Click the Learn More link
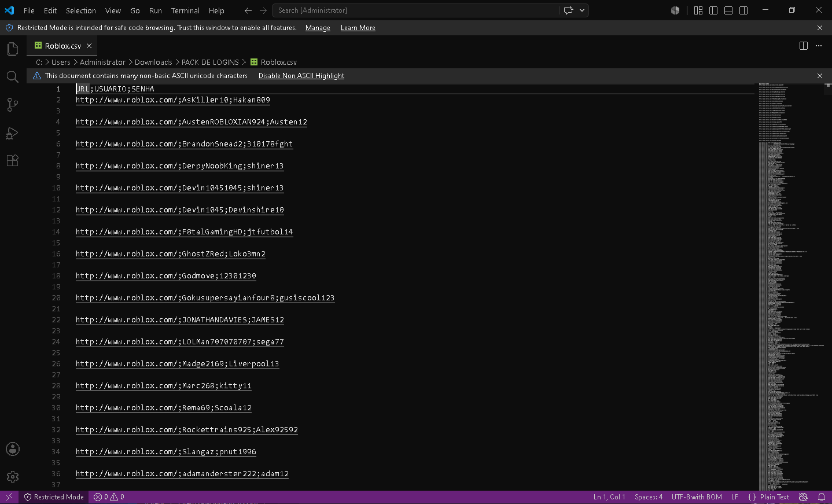The height and width of the screenshot is (504, 832). 358,28
